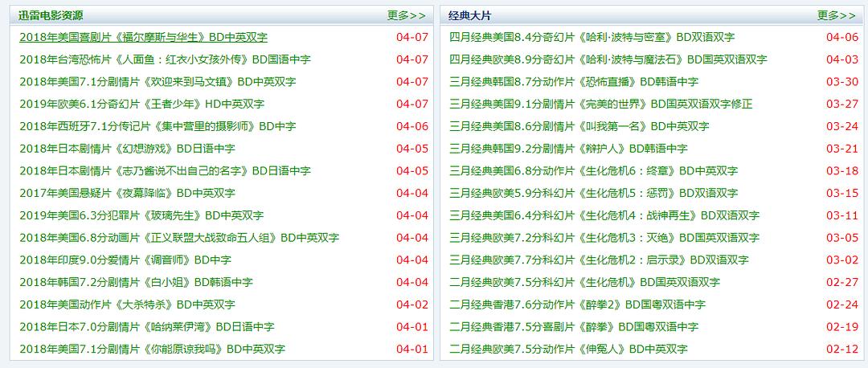Click date 03-15 beside 生化危机5
This screenshot has width=868, height=368.
click(x=842, y=193)
